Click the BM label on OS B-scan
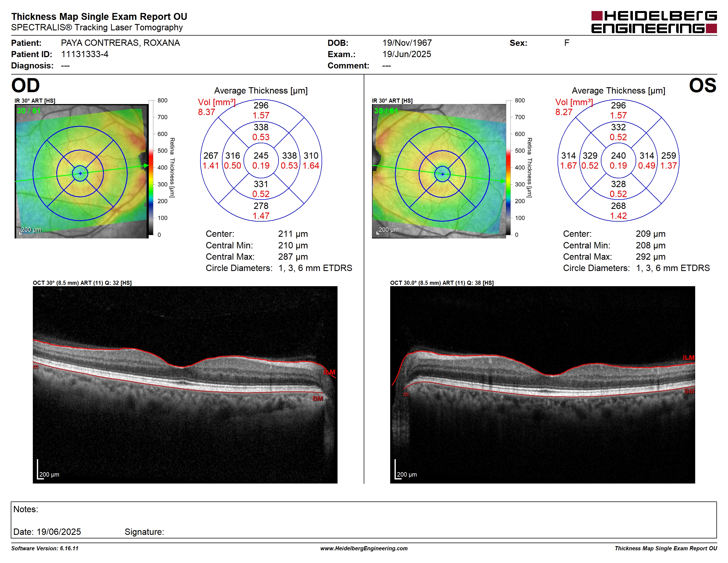This screenshot has width=728, height=563. [690, 391]
